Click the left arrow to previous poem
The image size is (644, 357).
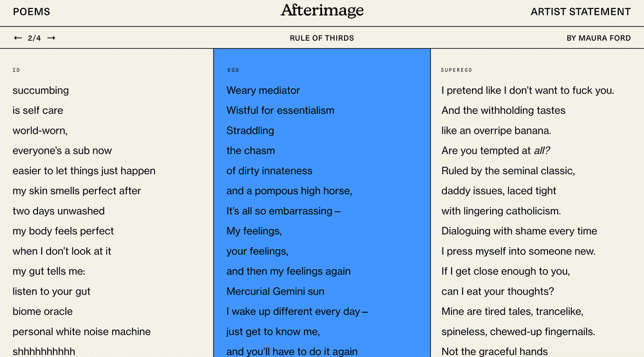pos(18,38)
